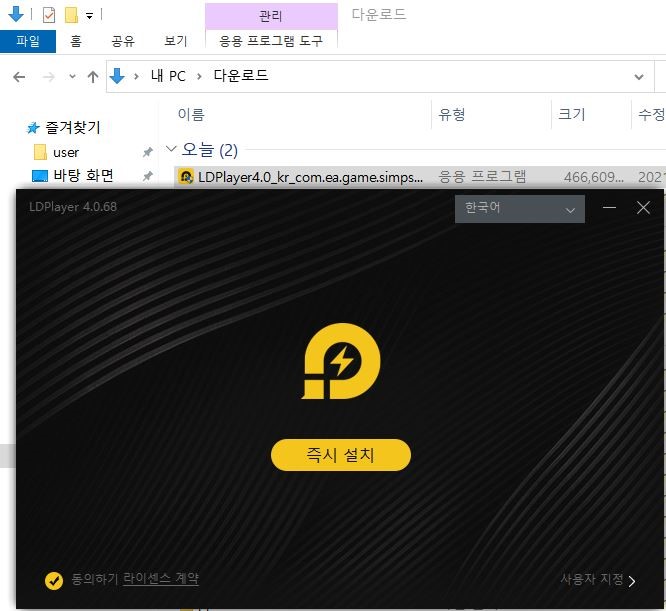Image resolution: width=666 pixels, height=611 pixels.
Task: Click the properties checkmark toolbar icon
Action: click(49, 16)
